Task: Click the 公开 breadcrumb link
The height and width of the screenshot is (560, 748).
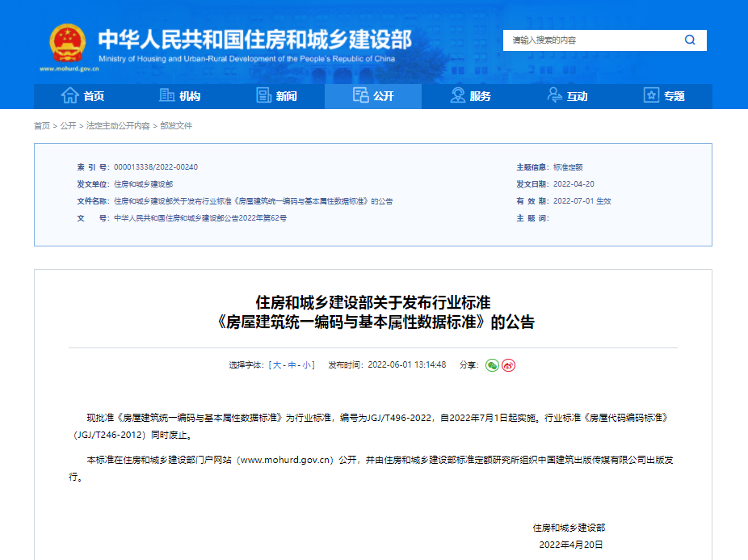Action: tap(68, 126)
